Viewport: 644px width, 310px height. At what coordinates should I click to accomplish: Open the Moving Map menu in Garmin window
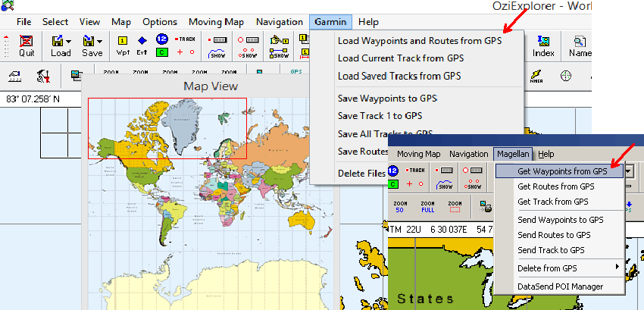pos(216,22)
